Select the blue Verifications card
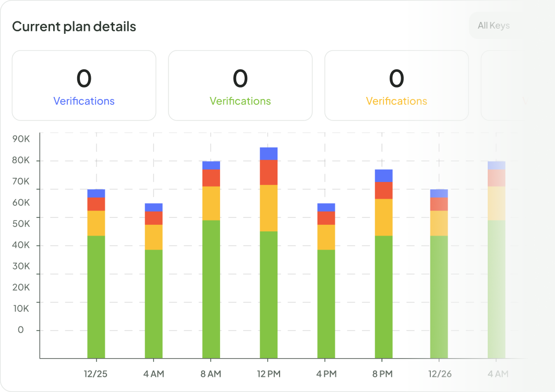 point(85,85)
